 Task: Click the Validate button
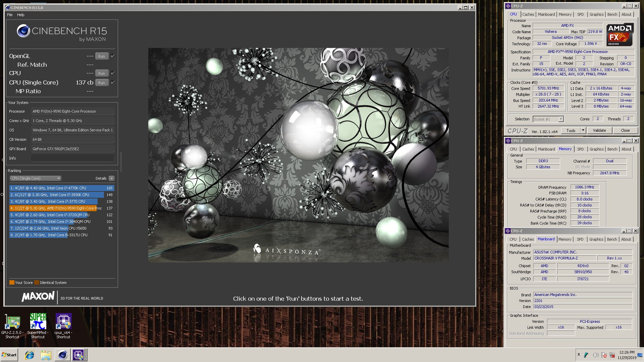tap(599, 131)
